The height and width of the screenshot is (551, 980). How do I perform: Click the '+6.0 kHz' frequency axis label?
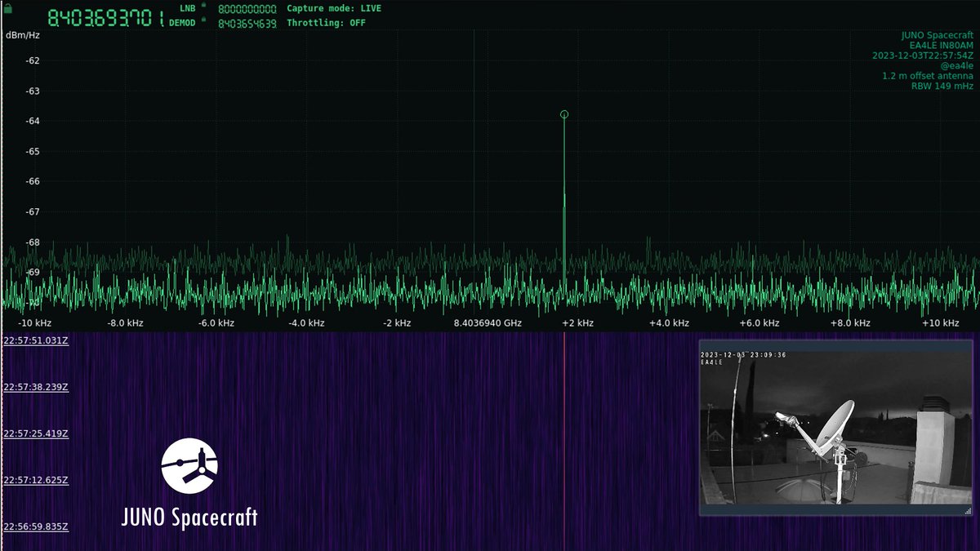point(759,323)
